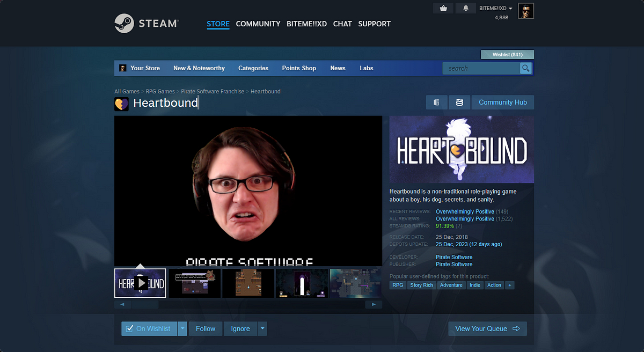Open the Categories menu
Screen dimensions: 644x352
(253, 68)
